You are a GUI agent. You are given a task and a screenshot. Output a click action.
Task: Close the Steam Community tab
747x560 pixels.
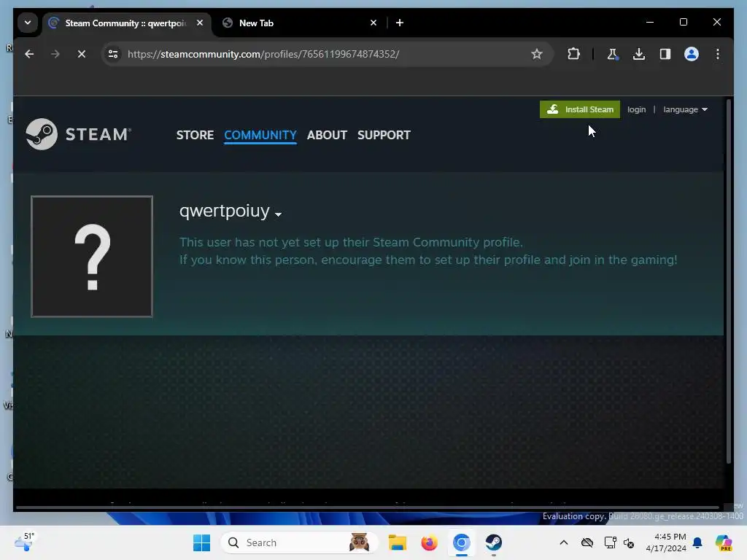point(200,23)
